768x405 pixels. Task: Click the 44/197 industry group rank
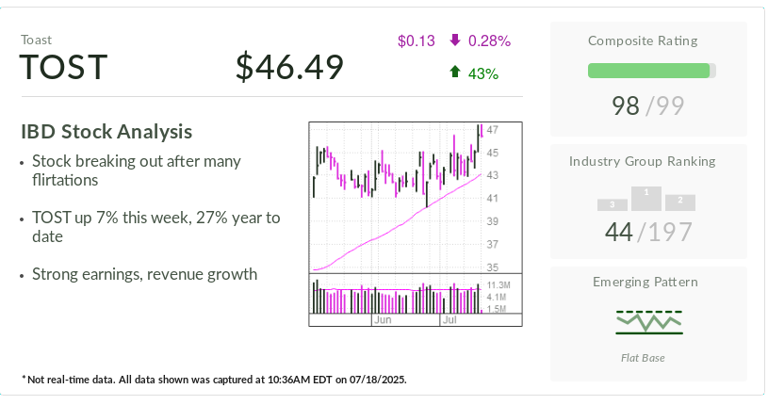coord(648,232)
